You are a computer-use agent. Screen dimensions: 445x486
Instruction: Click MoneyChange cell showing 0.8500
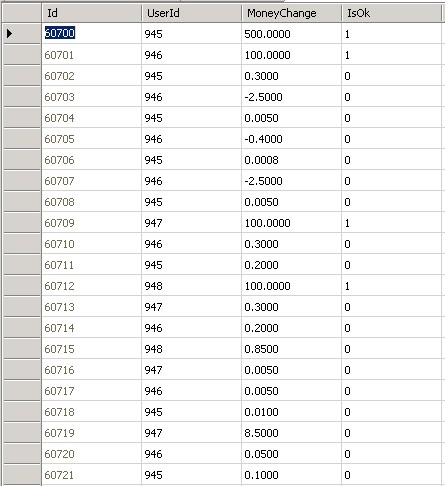pos(291,349)
